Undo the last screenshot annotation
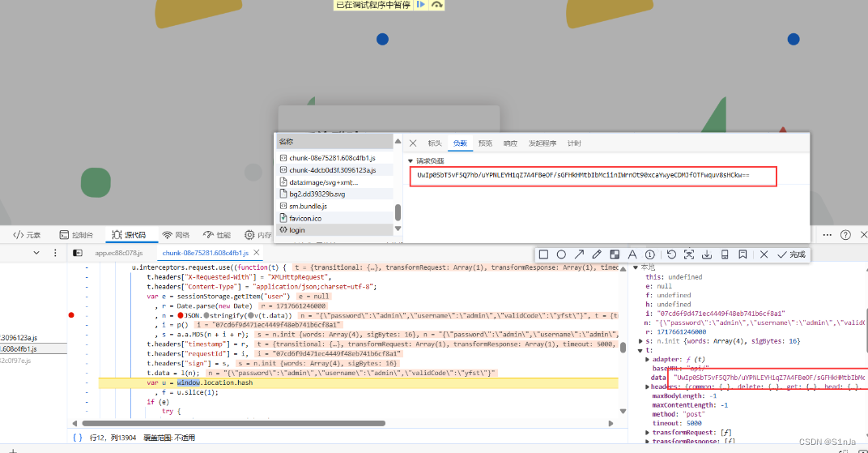The image size is (868, 453). (x=671, y=254)
